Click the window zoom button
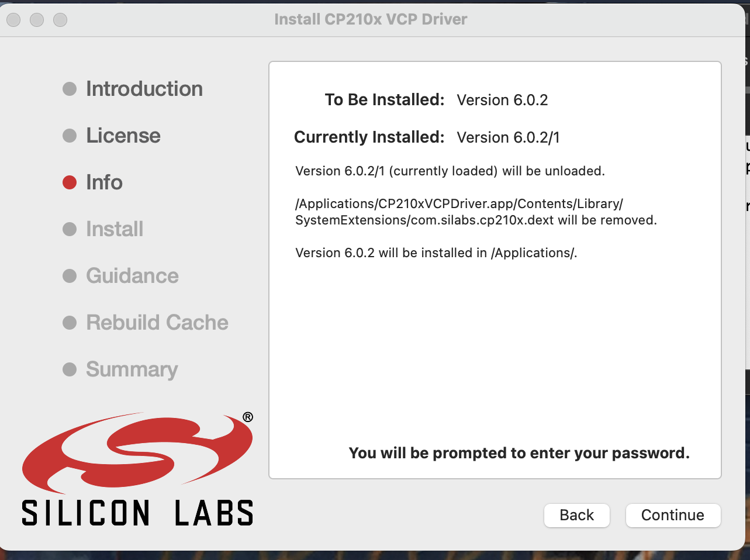The image size is (750, 560). [x=60, y=20]
